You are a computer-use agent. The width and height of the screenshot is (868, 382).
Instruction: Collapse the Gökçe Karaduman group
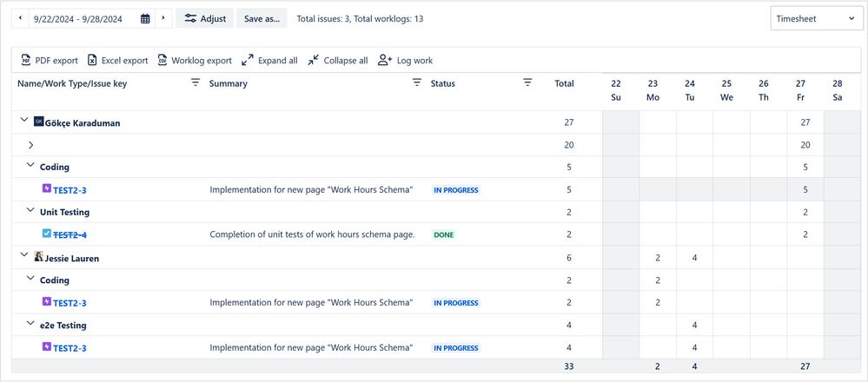23,120
